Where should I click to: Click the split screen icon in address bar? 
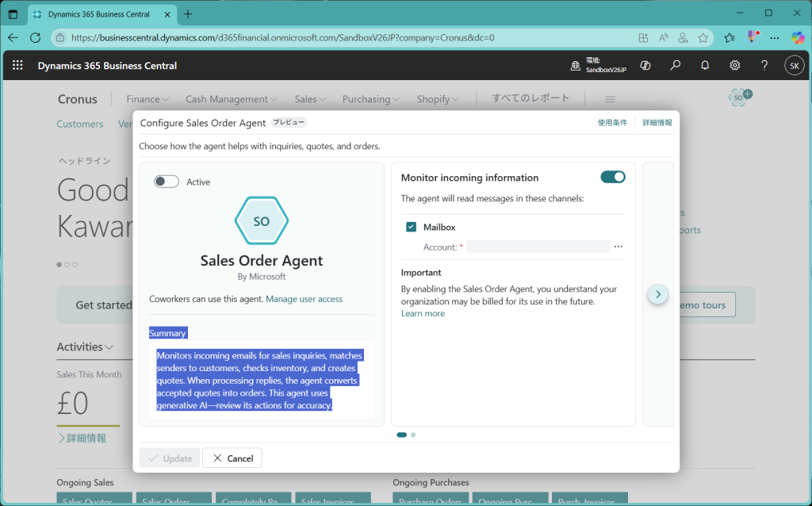643,37
